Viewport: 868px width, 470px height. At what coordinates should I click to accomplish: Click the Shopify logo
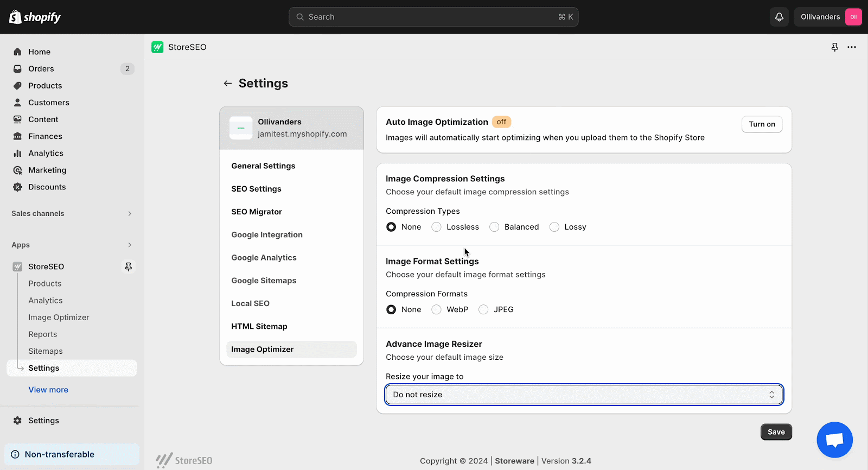point(35,17)
